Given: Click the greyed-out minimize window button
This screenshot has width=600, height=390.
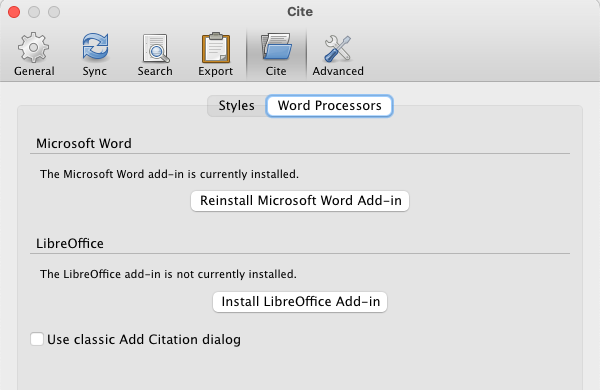Looking at the screenshot, I should [34, 12].
